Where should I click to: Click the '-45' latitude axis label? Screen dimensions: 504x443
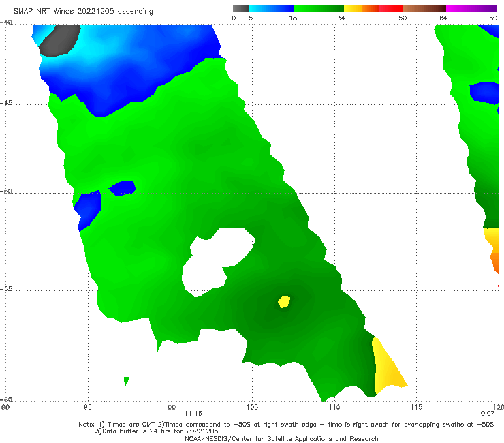[6, 103]
